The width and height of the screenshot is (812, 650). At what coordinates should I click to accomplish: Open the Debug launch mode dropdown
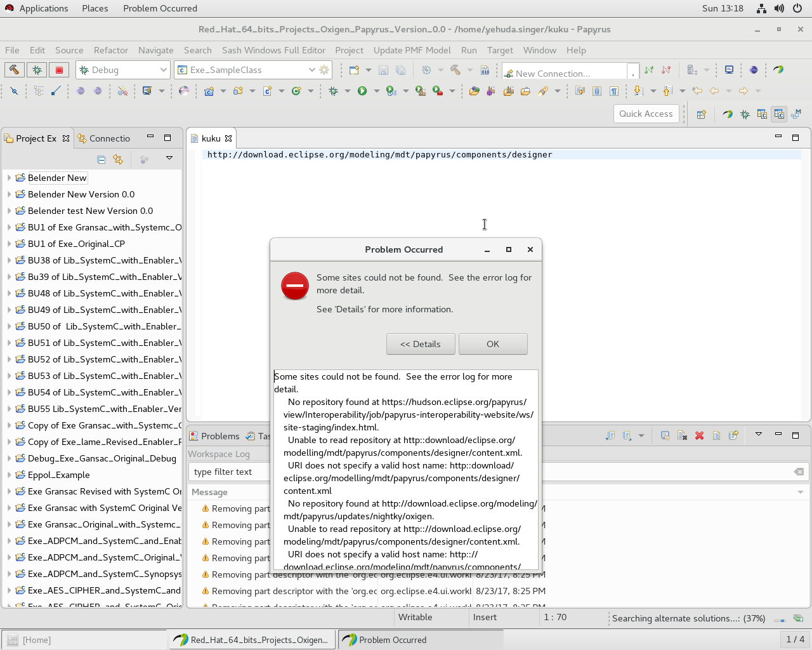click(163, 70)
